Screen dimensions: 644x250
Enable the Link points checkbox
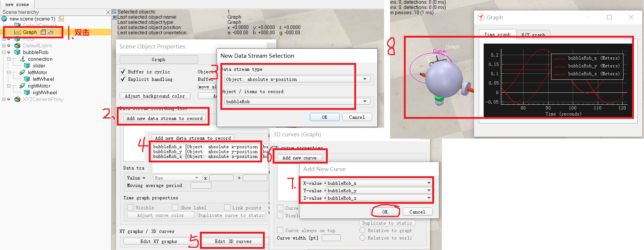click(227, 208)
